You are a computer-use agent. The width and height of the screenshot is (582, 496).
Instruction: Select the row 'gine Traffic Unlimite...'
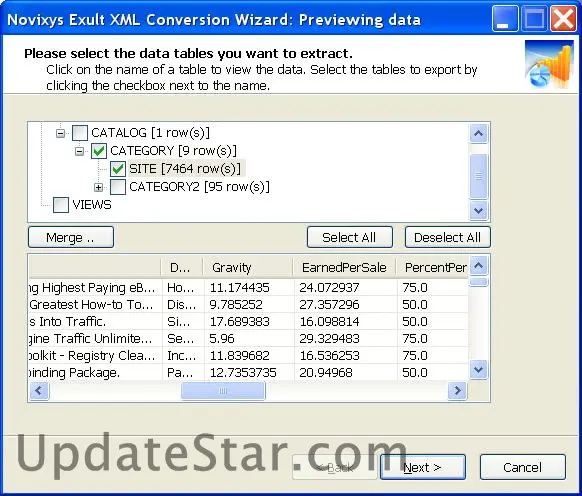tap(248, 339)
